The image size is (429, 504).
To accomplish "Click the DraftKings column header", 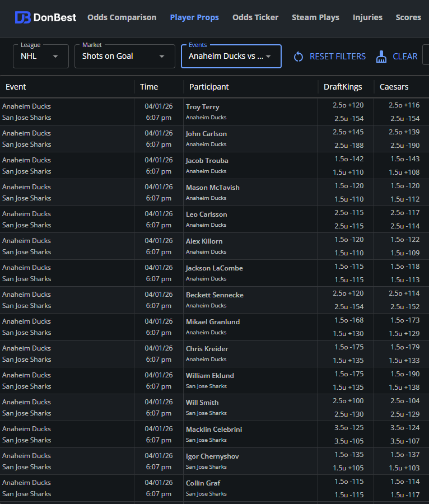I will (343, 87).
